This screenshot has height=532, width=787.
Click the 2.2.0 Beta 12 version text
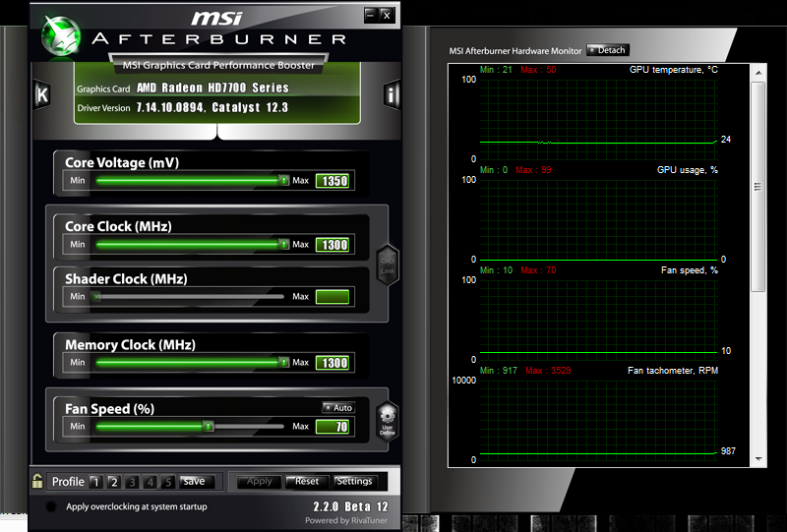coord(350,506)
